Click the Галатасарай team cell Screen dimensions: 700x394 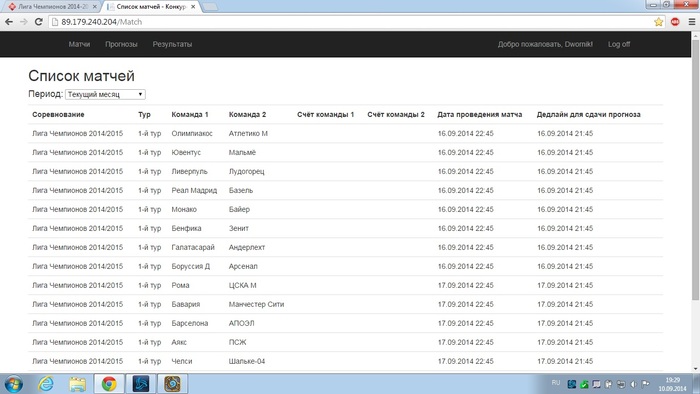193,247
